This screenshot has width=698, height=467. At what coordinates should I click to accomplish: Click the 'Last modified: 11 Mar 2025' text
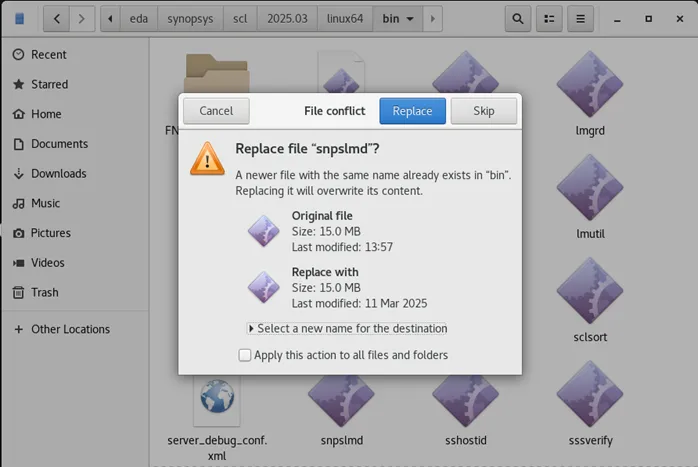pyautogui.click(x=359, y=304)
